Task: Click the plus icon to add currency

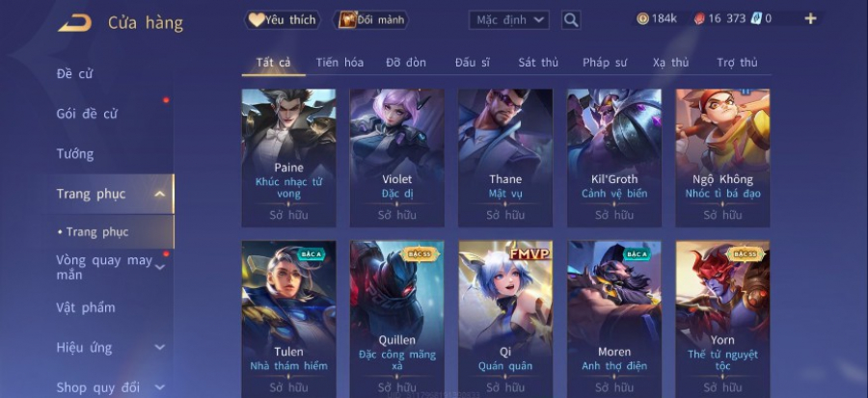Action: click(x=810, y=19)
